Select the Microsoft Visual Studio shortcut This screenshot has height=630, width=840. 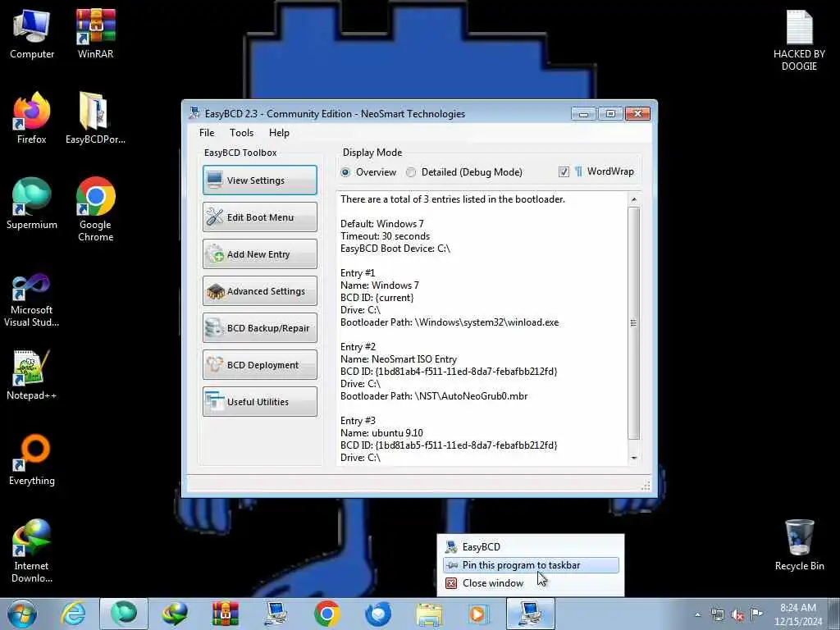pyautogui.click(x=32, y=300)
